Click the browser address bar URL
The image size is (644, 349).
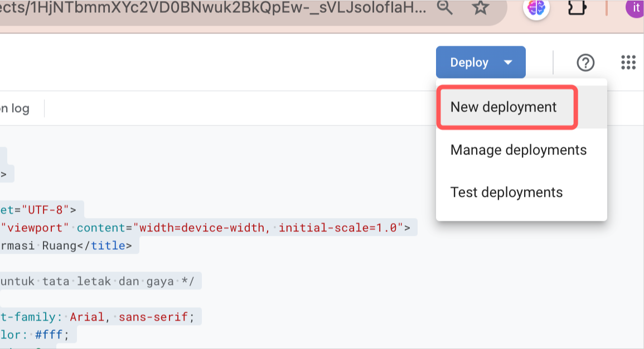[214, 7]
